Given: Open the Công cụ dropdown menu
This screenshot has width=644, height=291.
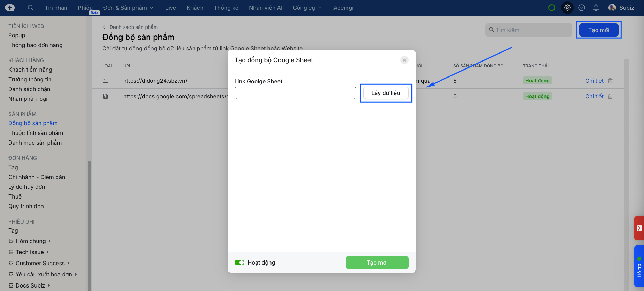Looking at the screenshot, I should [x=307, y=8].
